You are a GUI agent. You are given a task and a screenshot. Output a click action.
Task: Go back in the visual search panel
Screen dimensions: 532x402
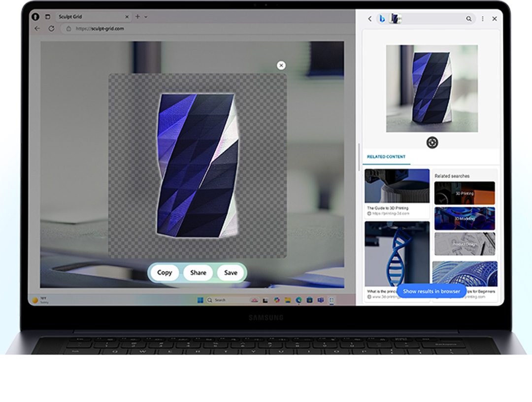click(x=370, y=19)
